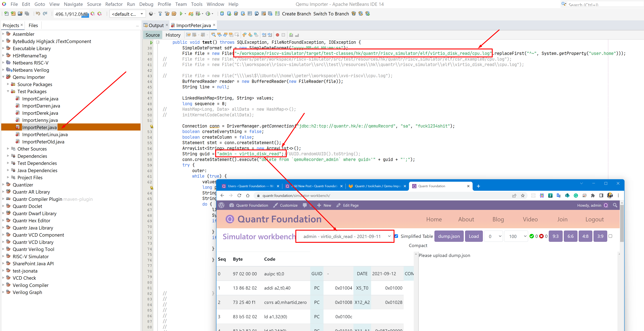Click the Load button
The width and height of the screenshot is (644, 331).
(474, 236)
